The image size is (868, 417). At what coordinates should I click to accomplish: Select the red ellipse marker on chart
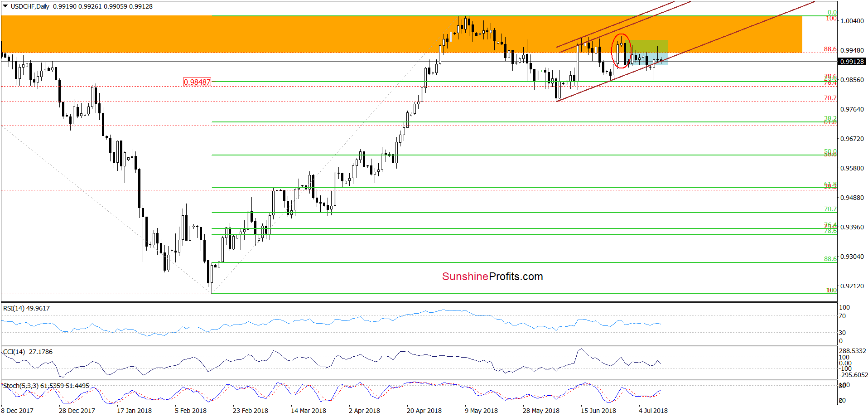pyautogui.click(x=621, y=51)
